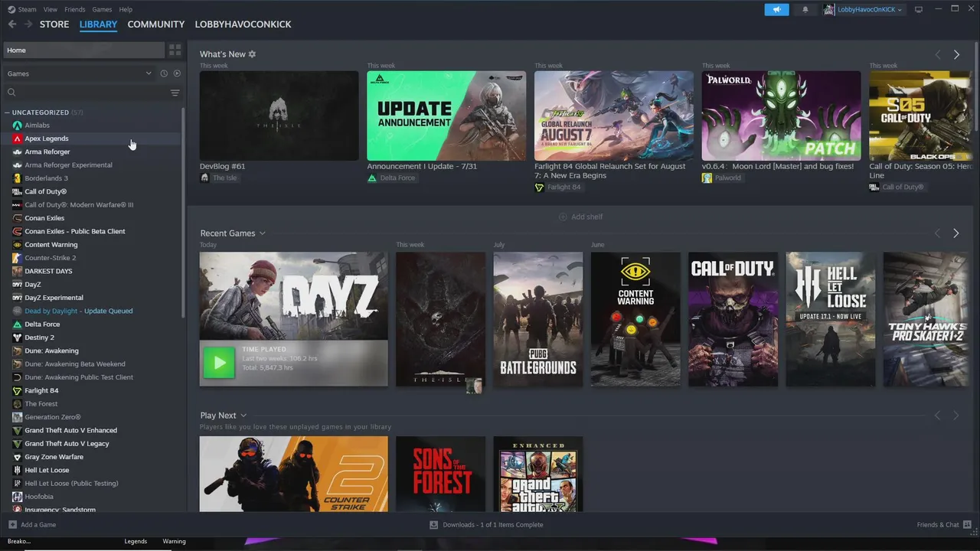Select the LIBRARY tab
Screen dimensions: 980x551
coord(98,24)
